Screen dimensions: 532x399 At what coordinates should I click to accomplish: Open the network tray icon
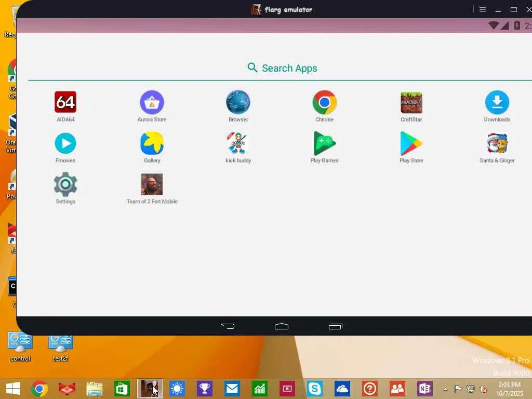pos(471,389)
